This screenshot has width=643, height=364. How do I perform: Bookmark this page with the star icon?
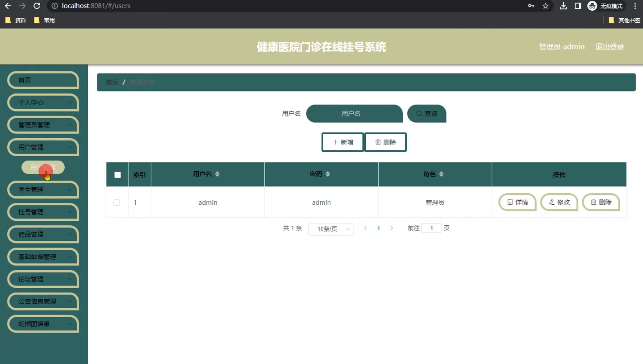[x=545, y=6]
